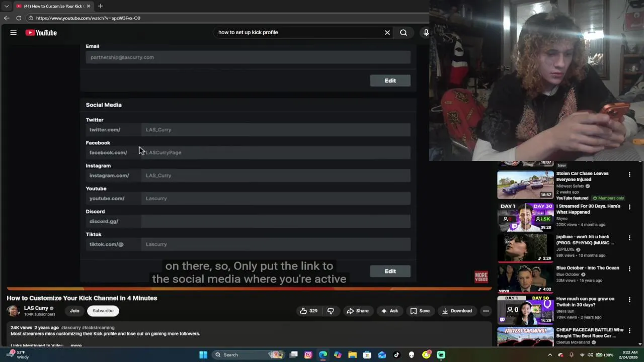The height and width of the screenshot is (362, 644).
Task: Open options for Twitch 30 days video
Action: [629, 300]
